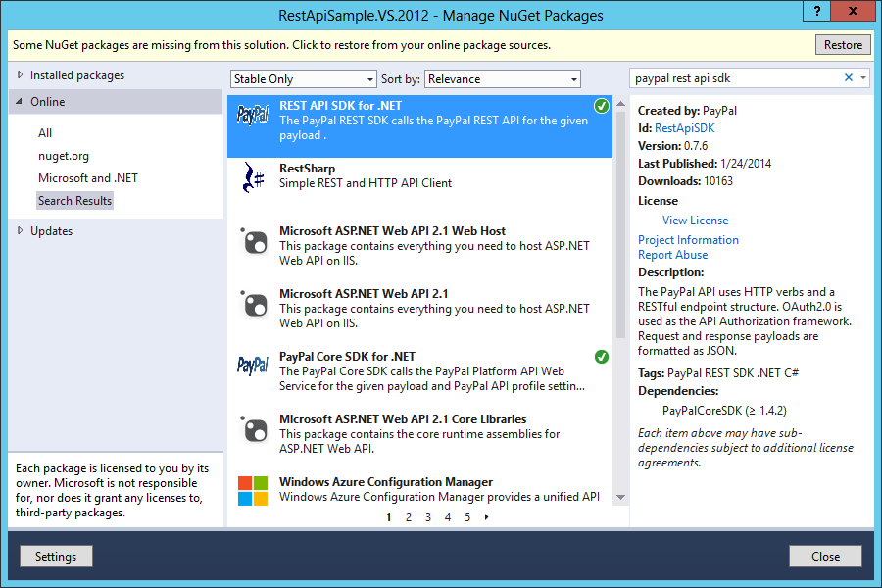Select Microsoft ASP.NET Web API 2.1 Core Libraries
The image size is (882, 588).
pyautogui.click(x=419, y=440)
